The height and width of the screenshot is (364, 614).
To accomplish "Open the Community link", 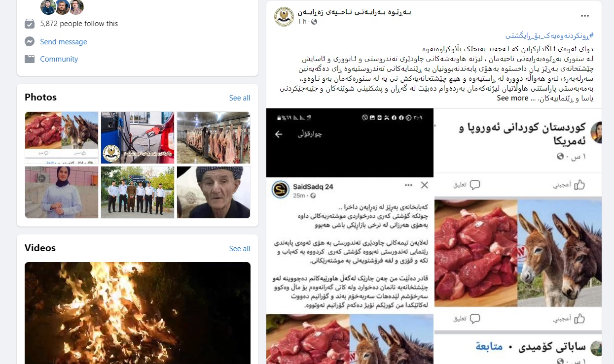I will (x=59, y=59).
